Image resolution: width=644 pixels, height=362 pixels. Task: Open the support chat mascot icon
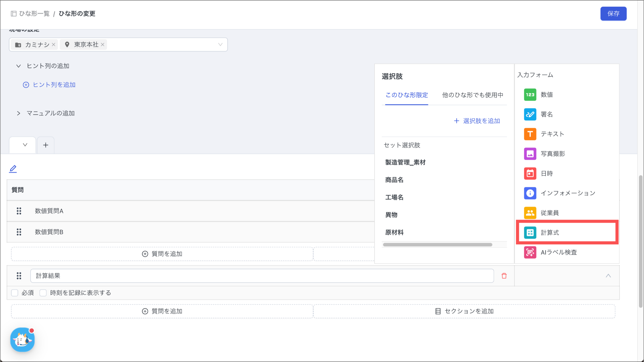(22, 340)
